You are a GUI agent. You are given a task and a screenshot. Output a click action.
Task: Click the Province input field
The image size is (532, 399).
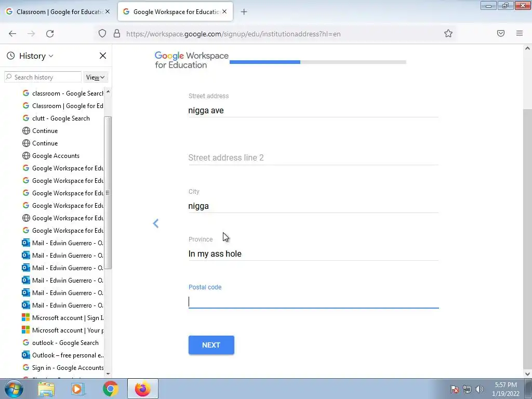point(313,254)
